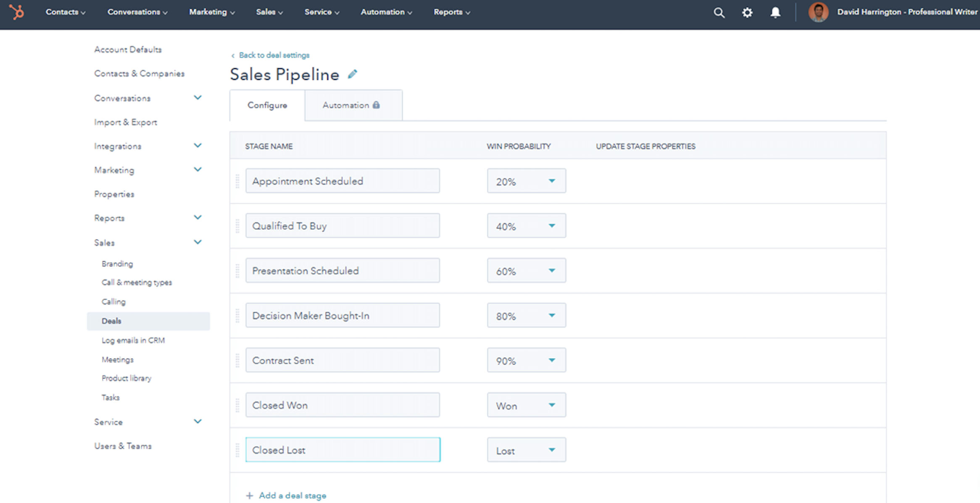Click the plus icon for Add a deal stage
This screenshot has height=503, width=980.
[x=250, y=495]
